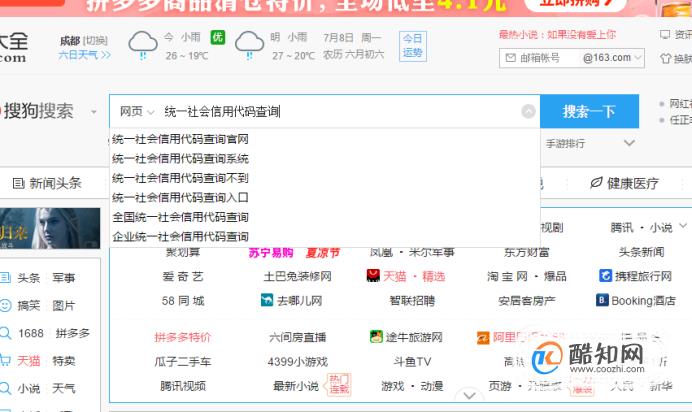
Task: Open the movie poster thumbnail on left
Action: (50, 228)
